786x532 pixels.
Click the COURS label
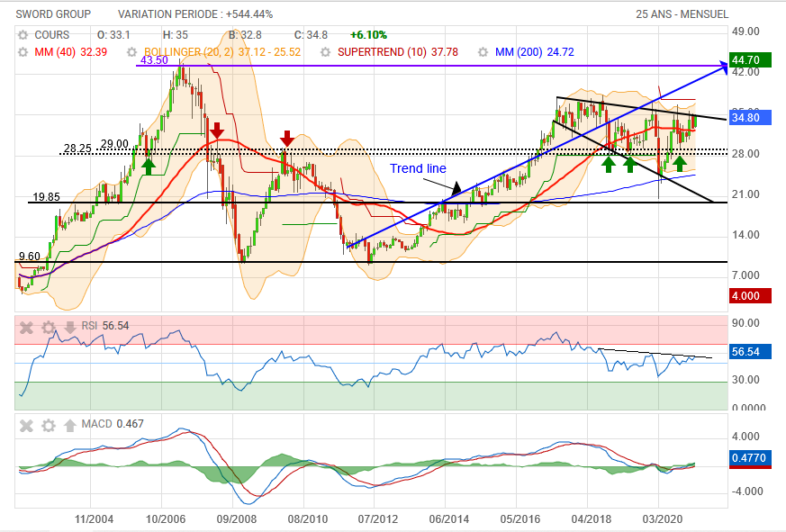51,35
